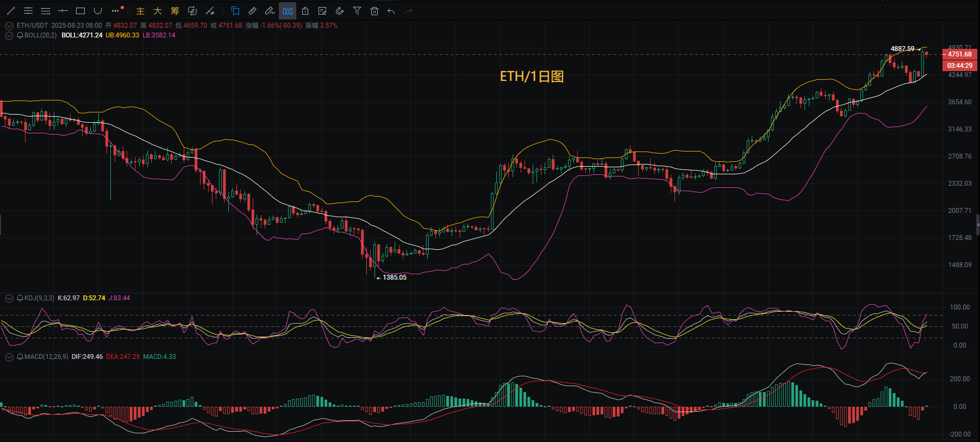Open more drawing tools ellipsis menu
The height and width of the screenshot is (442, 980).
[115, 11]
